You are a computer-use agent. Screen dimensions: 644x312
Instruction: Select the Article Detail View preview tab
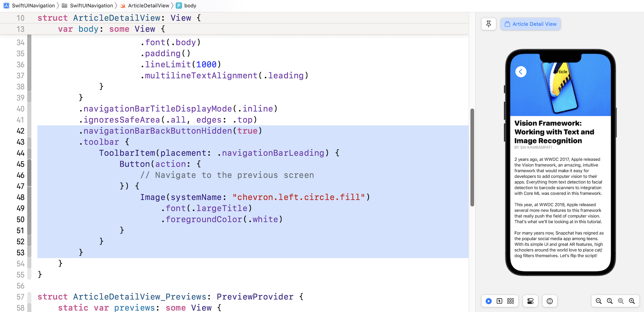tap(530, 24)
